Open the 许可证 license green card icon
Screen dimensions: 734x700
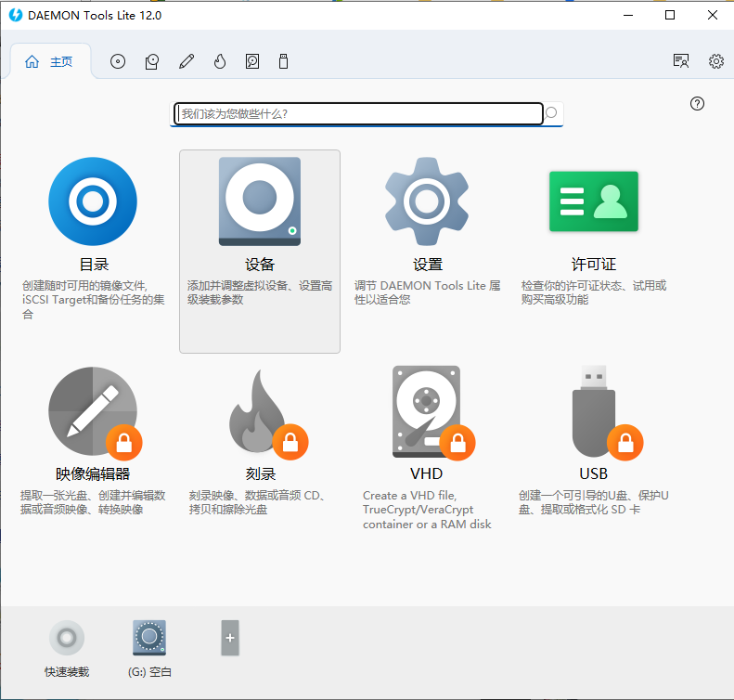tap(594, 201)
